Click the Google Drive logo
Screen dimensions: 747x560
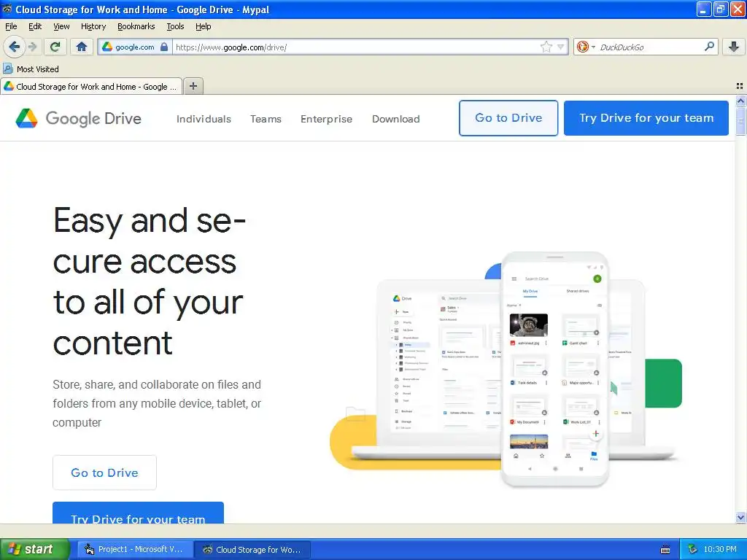point(79,118)
